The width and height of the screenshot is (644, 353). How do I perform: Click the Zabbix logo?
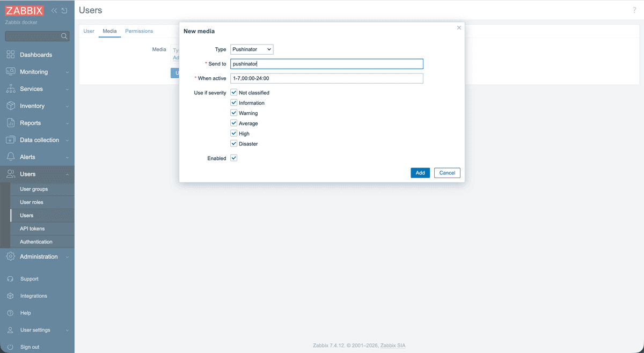click(x=24, y=11)
